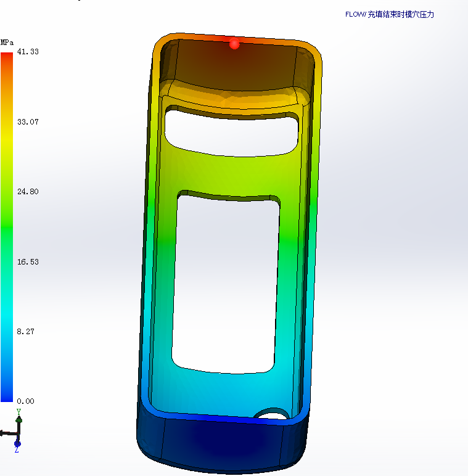468x476 pixels.
Task: Click the 0.00 minimum legend value
Action: [27, 401]
